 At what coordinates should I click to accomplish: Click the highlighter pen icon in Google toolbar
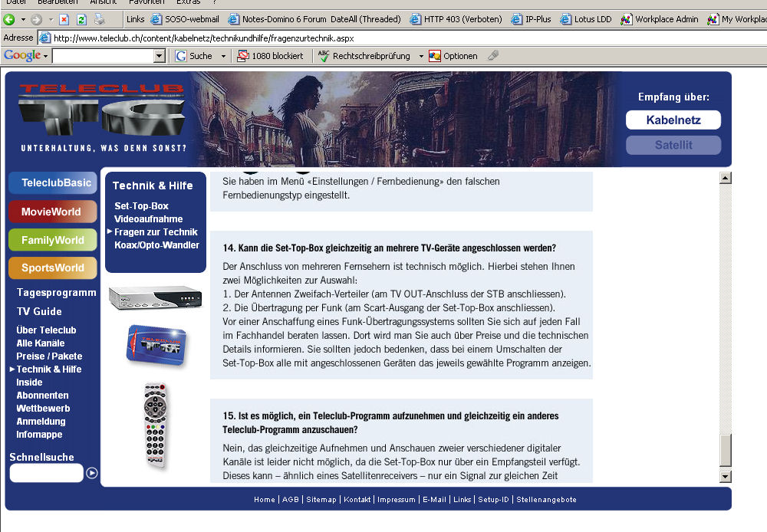[x=493, y=56]
